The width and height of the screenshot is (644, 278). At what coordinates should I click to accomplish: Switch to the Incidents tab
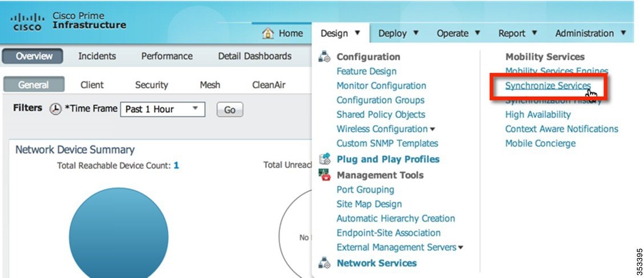[97, 56]
